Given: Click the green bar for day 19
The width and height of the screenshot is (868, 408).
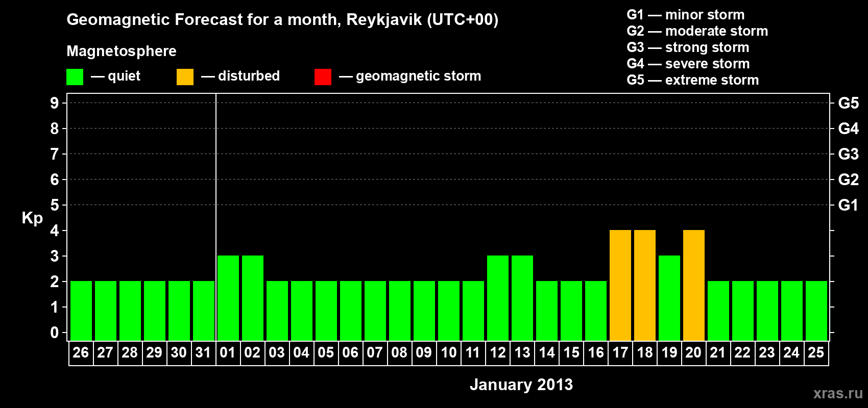Looking at the screenshot, I should [x=669, y=298].
